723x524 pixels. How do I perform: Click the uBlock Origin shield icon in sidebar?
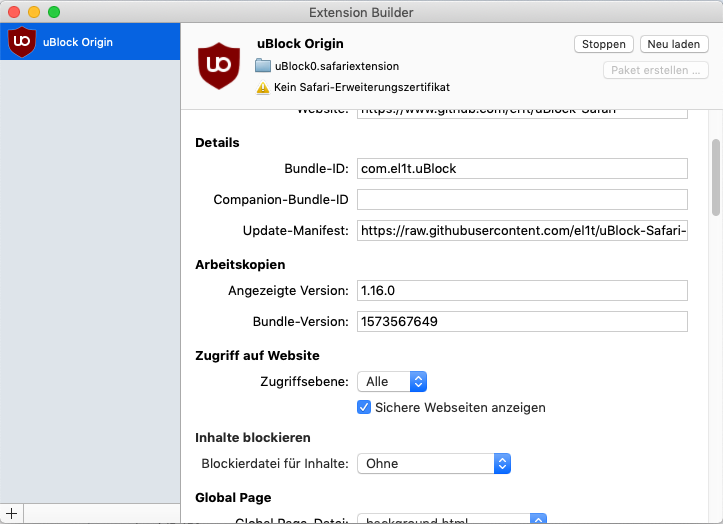(x=22, y=42)
